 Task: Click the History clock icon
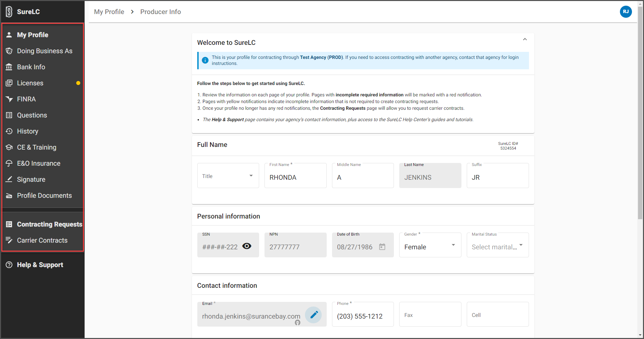[9, 131]
